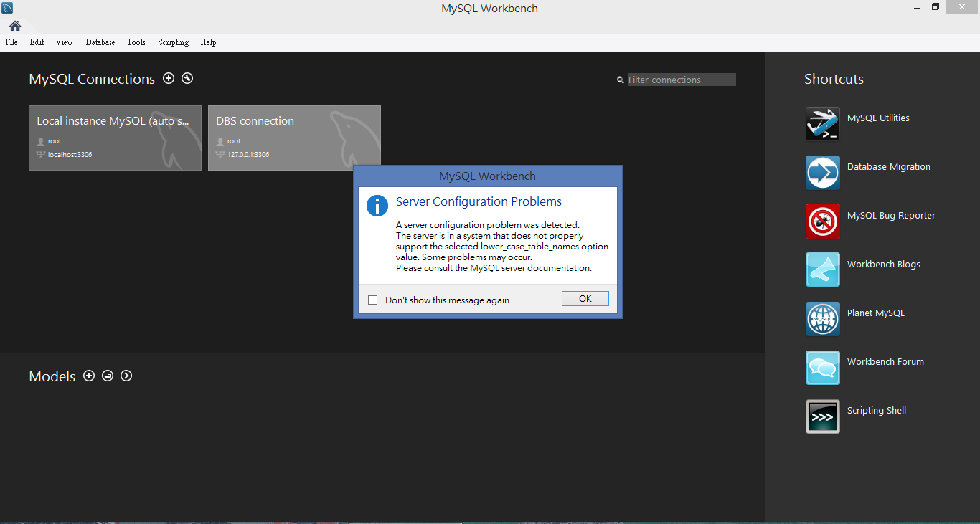Check "Don't show this message again"
Image resolution: width=980 pixels, height=524 pixels.
coord(372,300)
